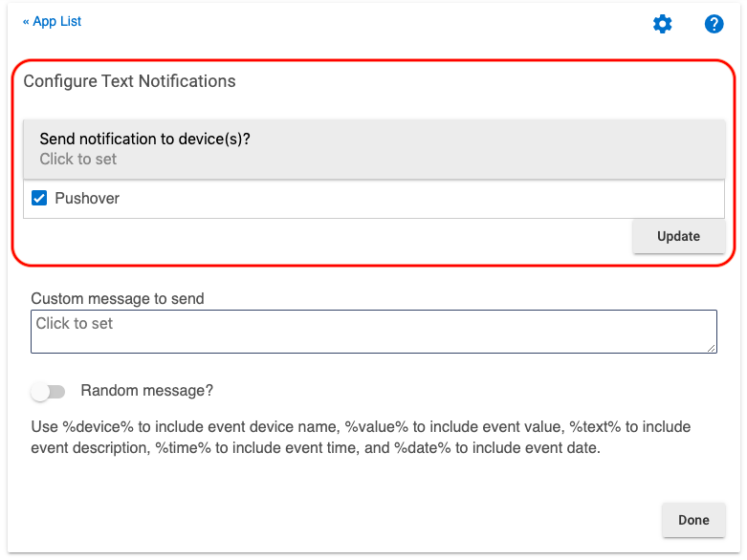This screenshot has width=747, height=560.
Task: Uncheck the Pushover checkbox
Action: pos(39,198)
